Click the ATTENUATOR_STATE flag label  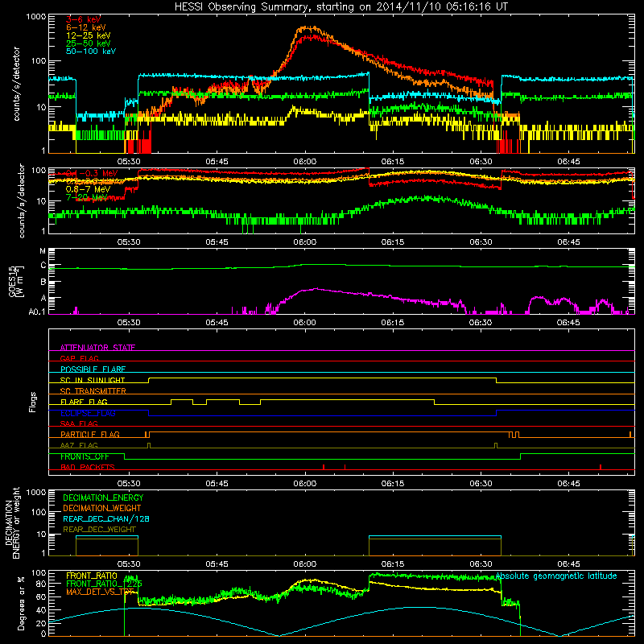click(x=97, y=348)
